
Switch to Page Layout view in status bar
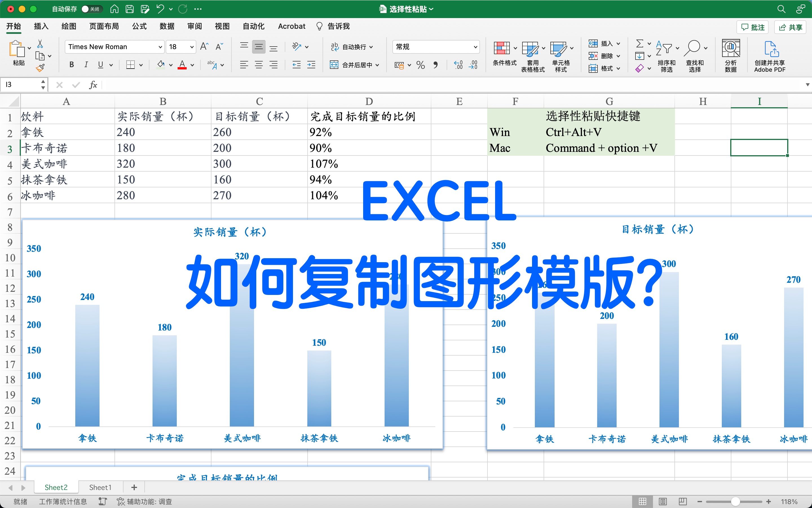(663, 501)
